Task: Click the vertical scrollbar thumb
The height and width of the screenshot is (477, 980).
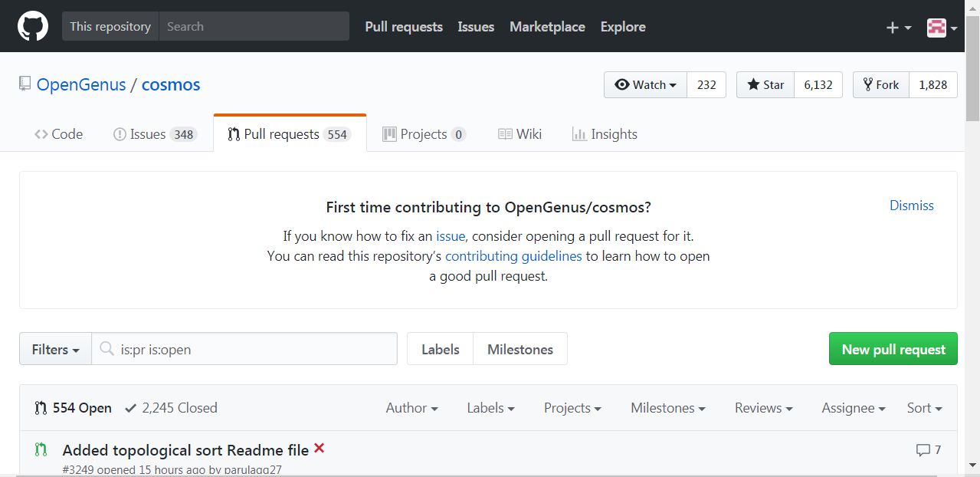Action: (972, 67)
